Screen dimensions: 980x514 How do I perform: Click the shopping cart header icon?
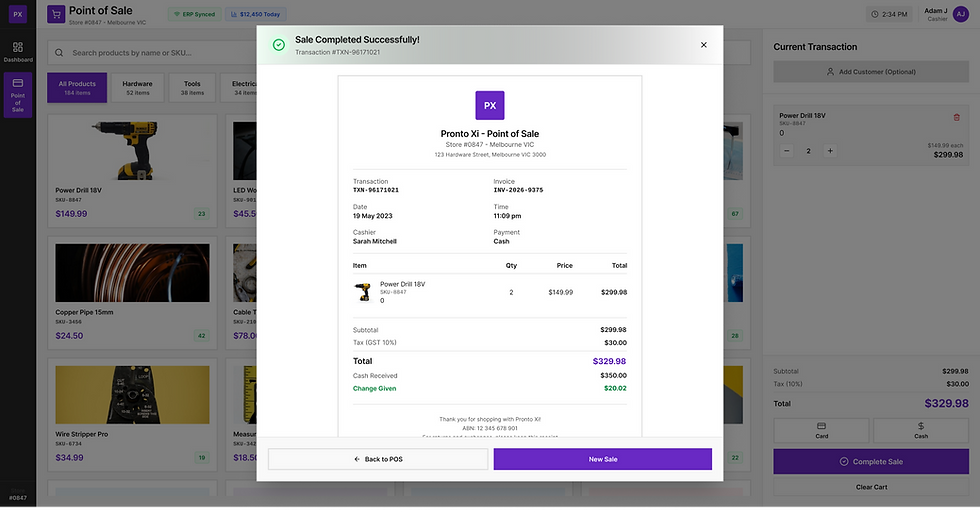click(x=56, y=14)
